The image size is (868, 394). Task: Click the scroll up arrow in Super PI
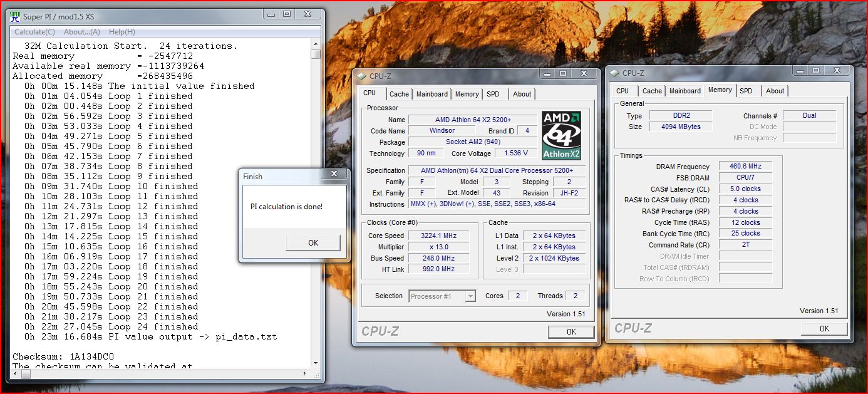pos(316,44)
